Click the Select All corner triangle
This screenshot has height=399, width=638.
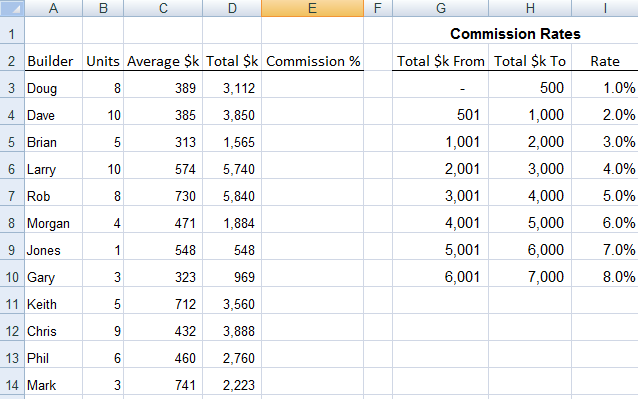click(12, 8)
